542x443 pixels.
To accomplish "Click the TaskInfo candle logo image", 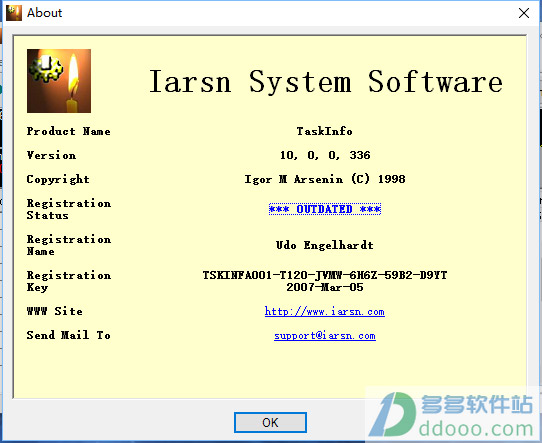I will pos(59,81).
